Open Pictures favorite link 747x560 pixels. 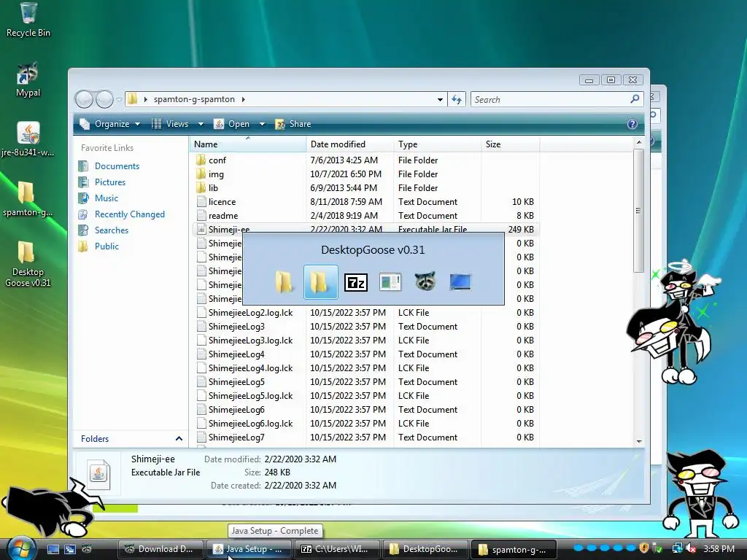pos(110,182)
